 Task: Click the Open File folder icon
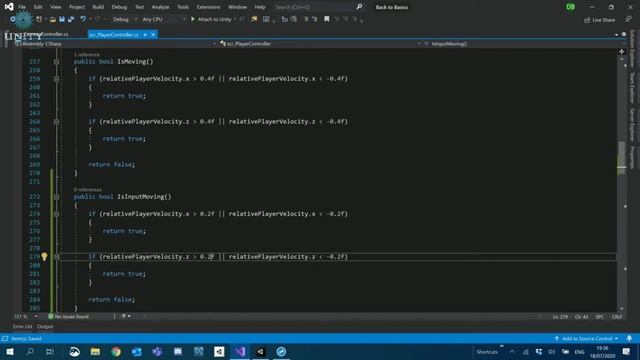point(53,19)
